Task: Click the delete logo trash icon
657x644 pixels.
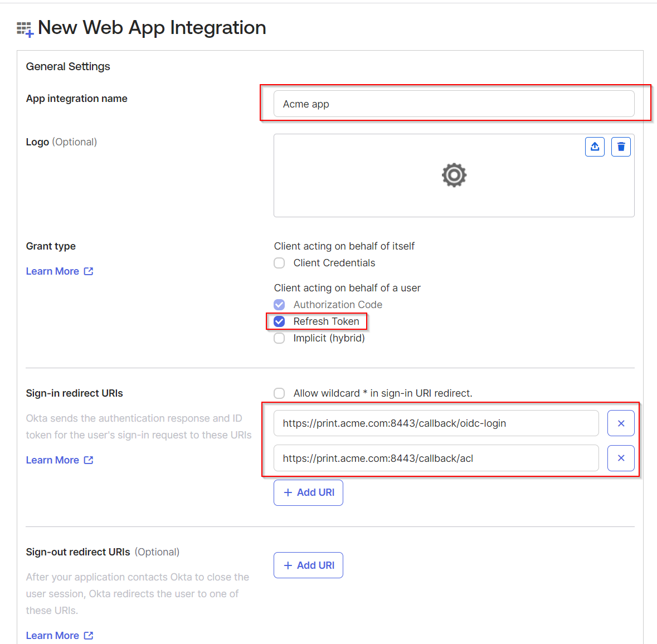Action: pyautogui.click(x=621, y=147)
